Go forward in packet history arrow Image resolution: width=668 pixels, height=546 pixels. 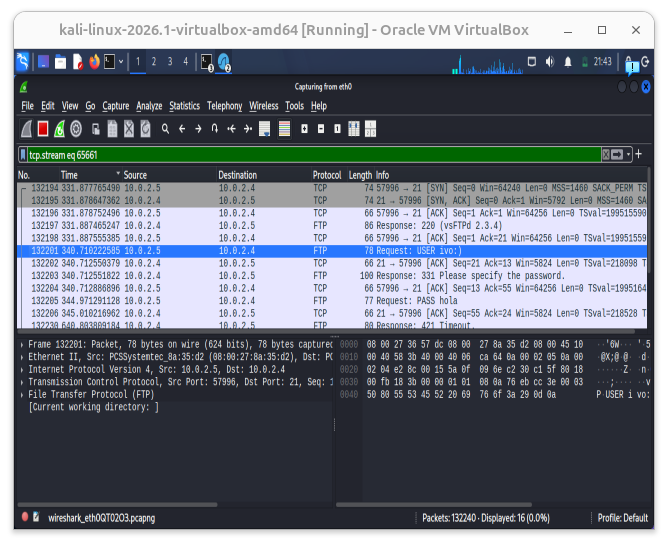(198, 129)
